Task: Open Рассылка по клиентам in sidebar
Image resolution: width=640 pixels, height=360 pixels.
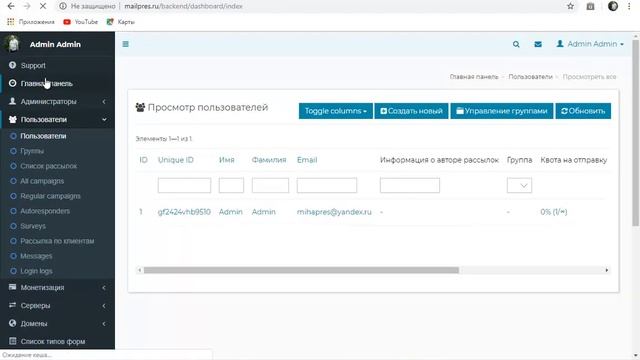Action: (57, 241)
